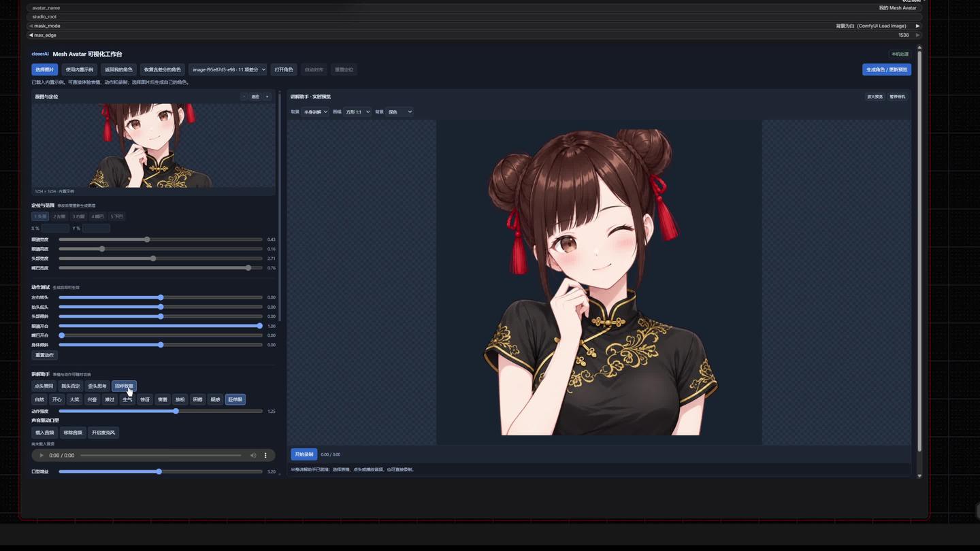Open the audio player three-dot menu
The height and width of the screenshot is (551, 980).
265,455
